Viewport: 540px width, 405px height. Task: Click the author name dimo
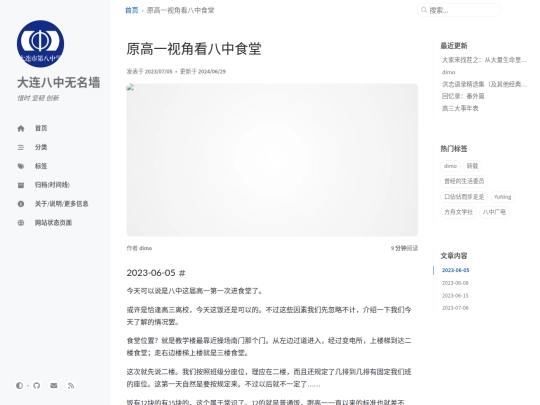click(x=145, y=248)
